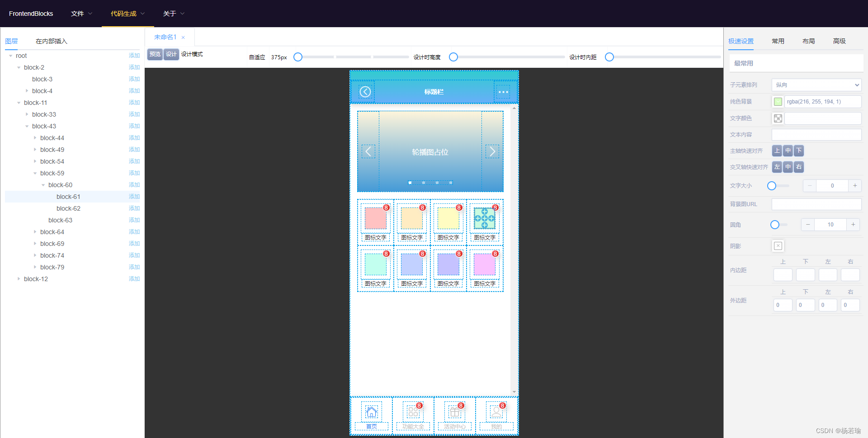Select the 首页 home icon in the bottom navigation

pos(371,411)
